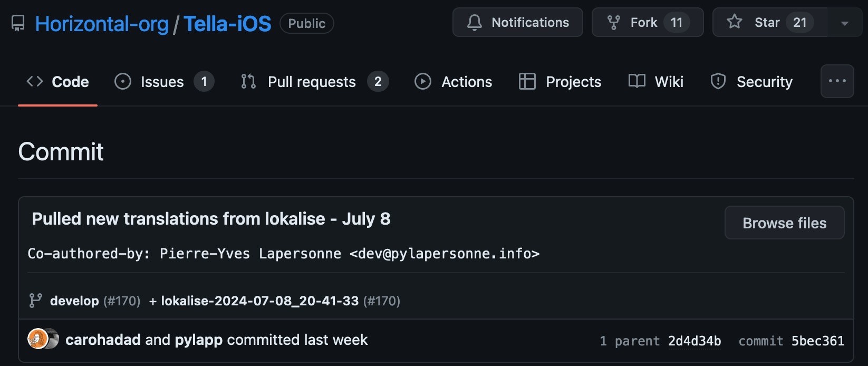Click the repository book icon
Image resolution: width=868 pixels, height=366 pixels.
[x=18, y=23]
